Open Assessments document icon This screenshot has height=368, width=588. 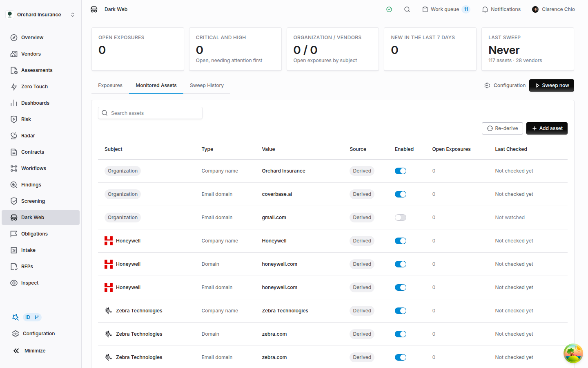point(14,70)
